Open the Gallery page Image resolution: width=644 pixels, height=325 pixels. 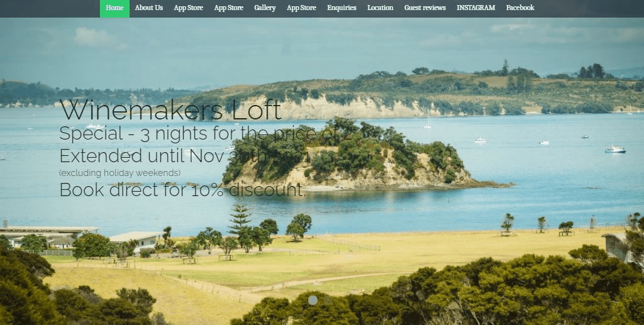265,8
